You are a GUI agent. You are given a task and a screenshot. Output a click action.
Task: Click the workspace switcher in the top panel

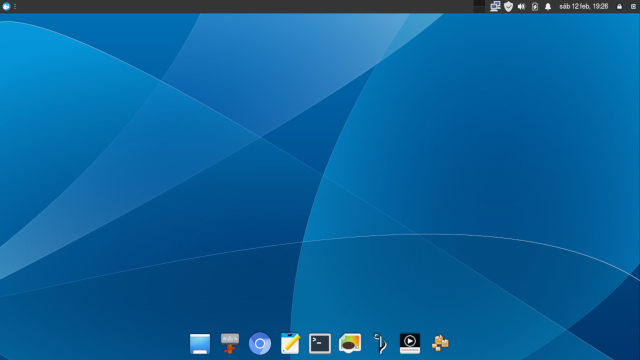coord(479,6)
